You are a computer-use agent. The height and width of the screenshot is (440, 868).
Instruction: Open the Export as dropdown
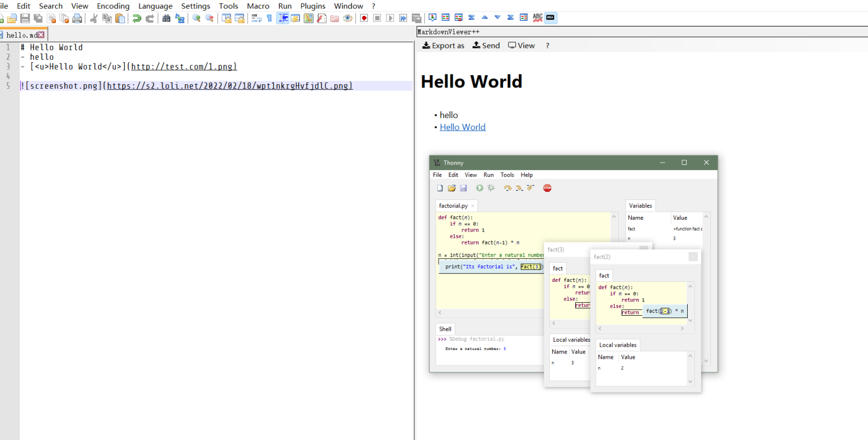point(443,45)
